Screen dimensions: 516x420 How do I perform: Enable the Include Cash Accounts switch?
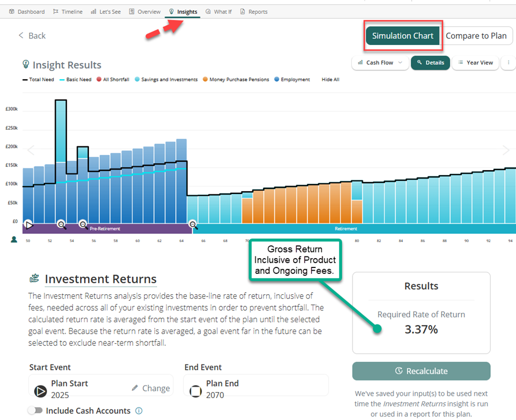point(35,411)
